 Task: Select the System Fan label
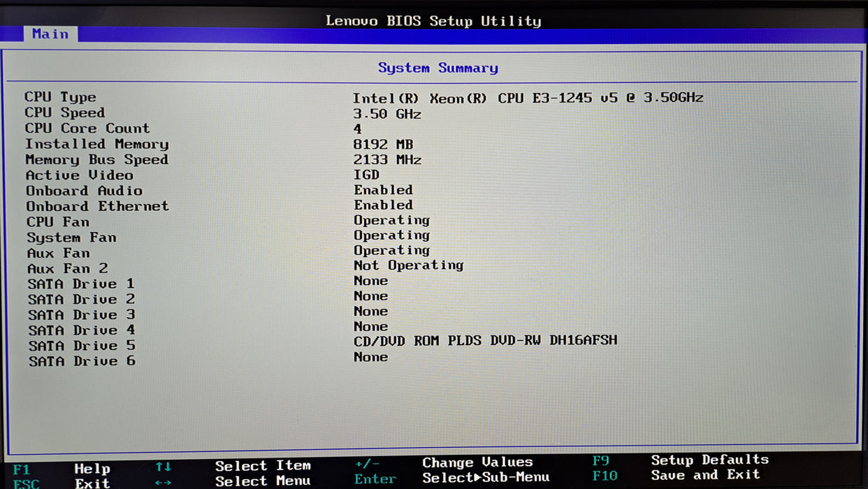[71, 238]
